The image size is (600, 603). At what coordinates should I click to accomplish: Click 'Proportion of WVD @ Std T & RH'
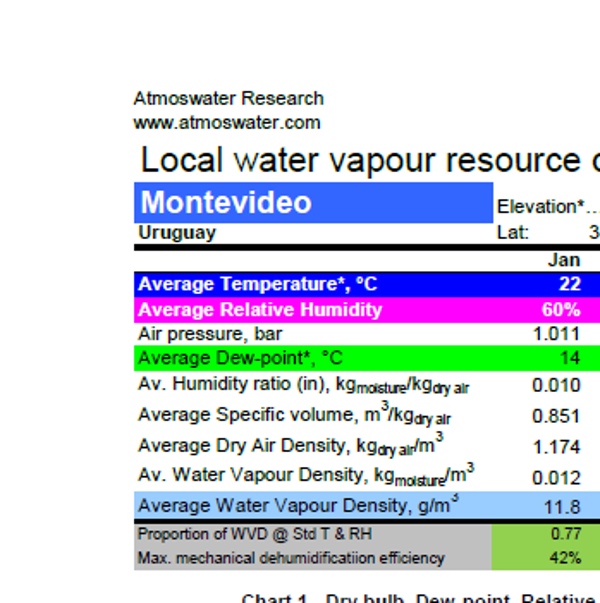pos(255,534)
